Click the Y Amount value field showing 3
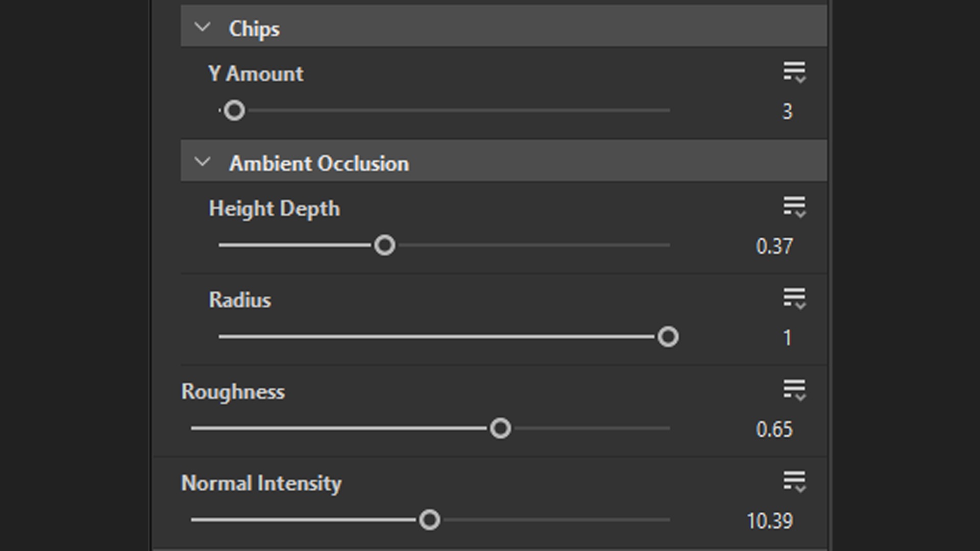The width and height of the screenshot is (980, 551). pos(787,112)
